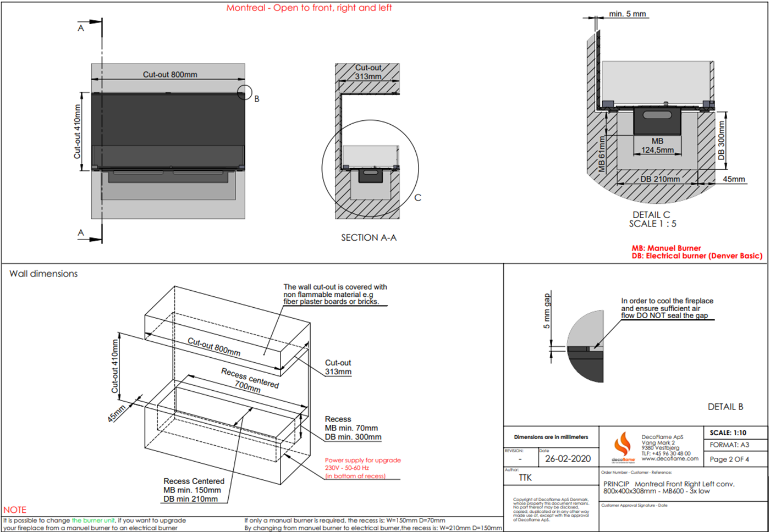
Task: Open the www.decoflame.com link
Action: pos(669,458)
